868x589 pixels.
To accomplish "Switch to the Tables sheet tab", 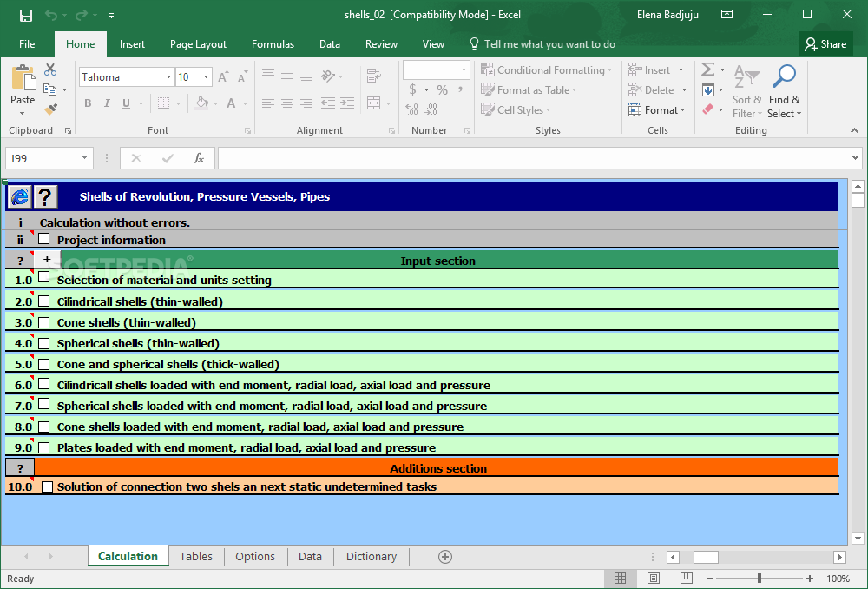I will (196, 556).
